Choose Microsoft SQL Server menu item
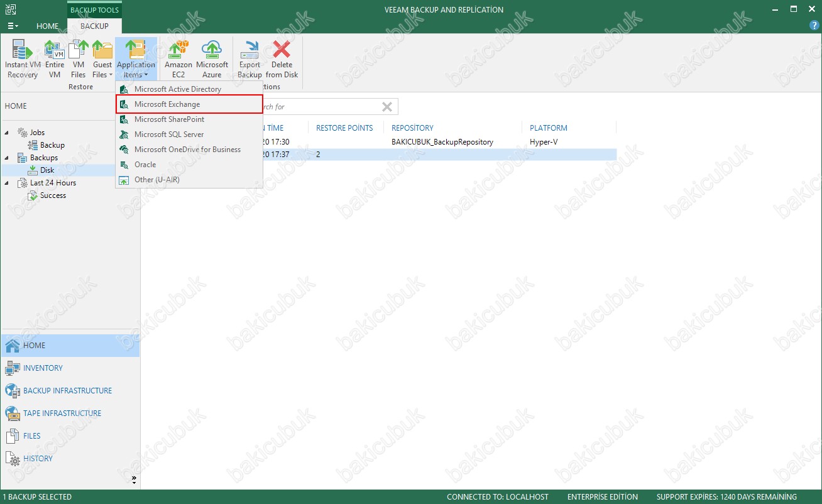This screenshot has height=504, width=822. pos(189,134)
